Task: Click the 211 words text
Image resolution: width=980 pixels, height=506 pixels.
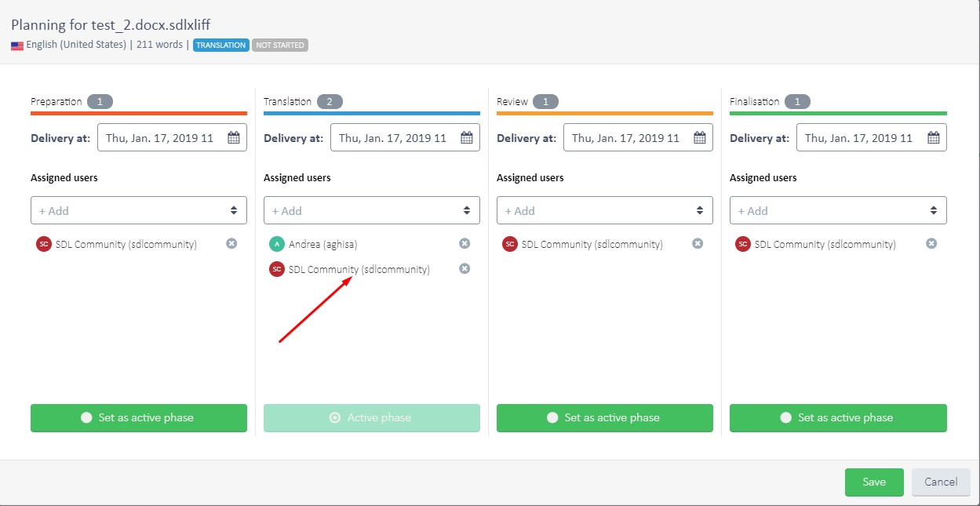Action: [159, 45]
